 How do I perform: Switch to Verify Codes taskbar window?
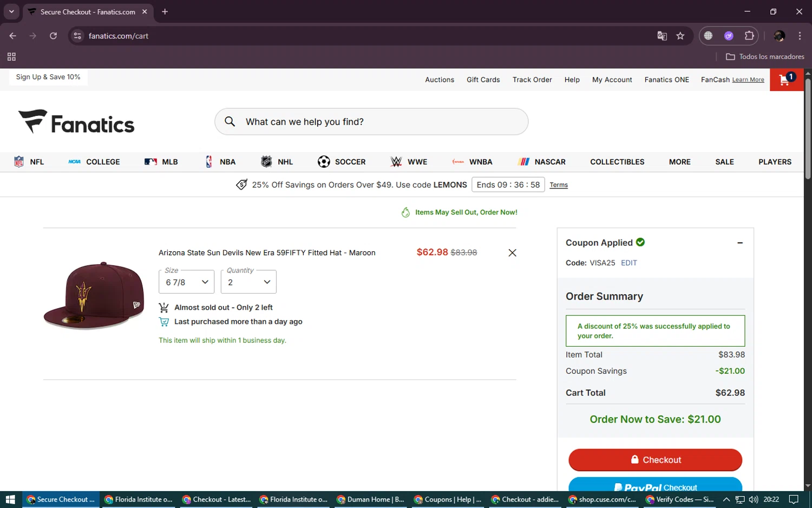680,499
